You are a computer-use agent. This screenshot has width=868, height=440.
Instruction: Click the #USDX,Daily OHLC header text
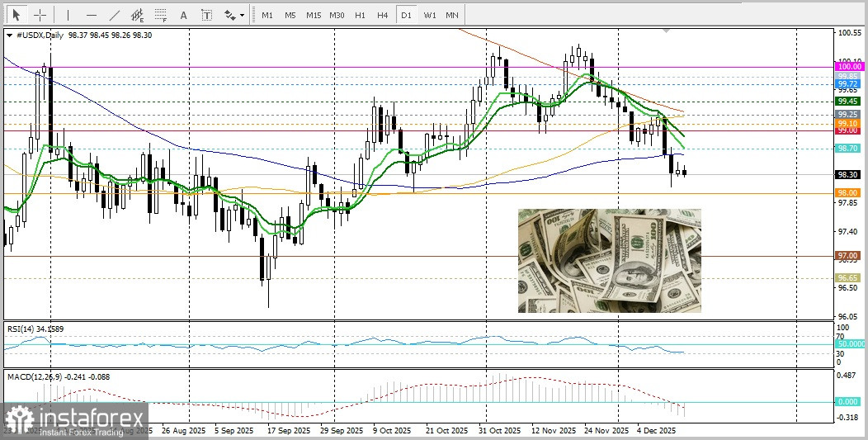[83, 35]
